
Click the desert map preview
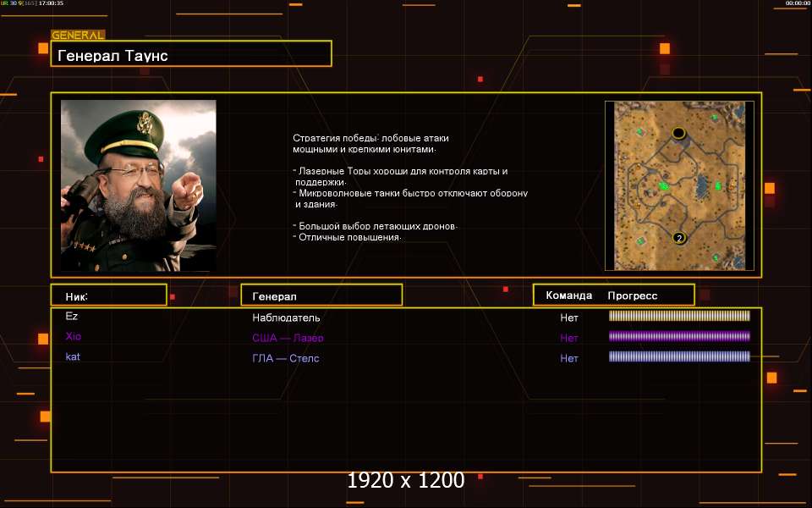[x=679, y=185]
